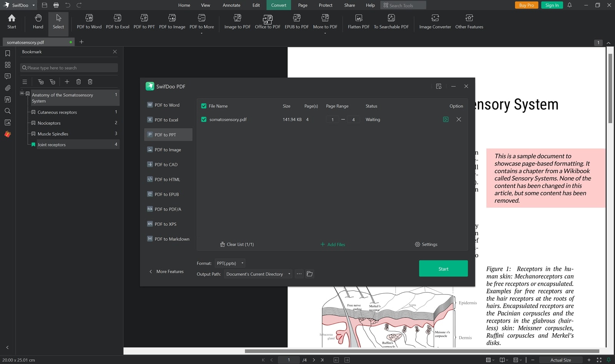The height and width of the screenshot is (364, 615).
Task: Click the horizontal document scrollbar
Action: [x=422, y=351]
